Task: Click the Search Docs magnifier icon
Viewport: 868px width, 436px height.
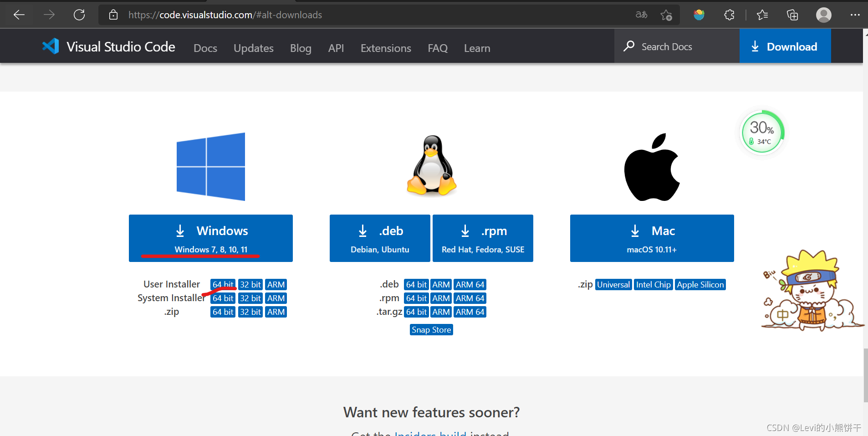Action: click(x=629, y=46)
